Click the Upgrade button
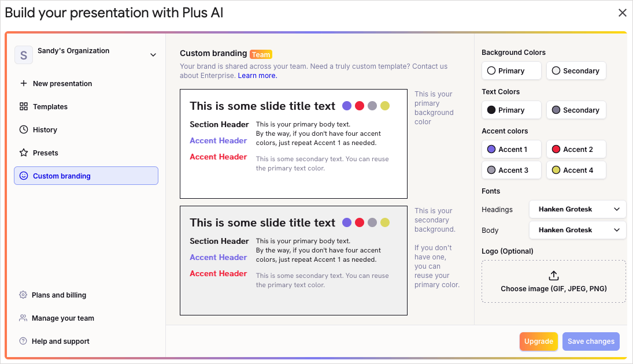 click(x=539, y=341)
